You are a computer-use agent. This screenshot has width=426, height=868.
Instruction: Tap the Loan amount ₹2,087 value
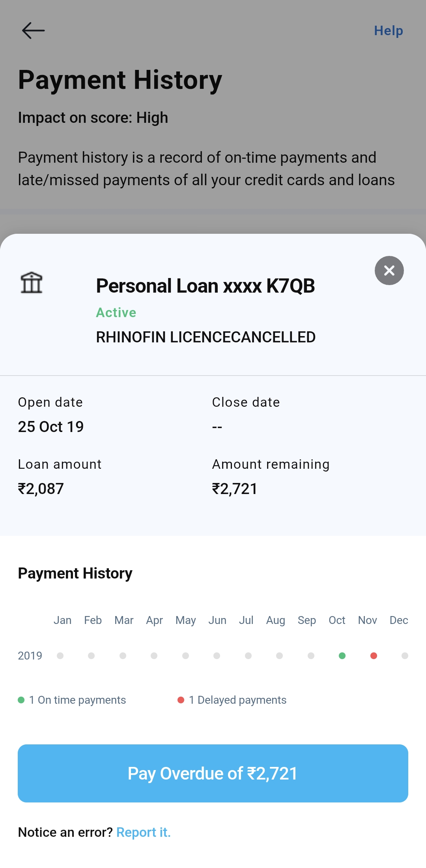click(x=41, y=489)
